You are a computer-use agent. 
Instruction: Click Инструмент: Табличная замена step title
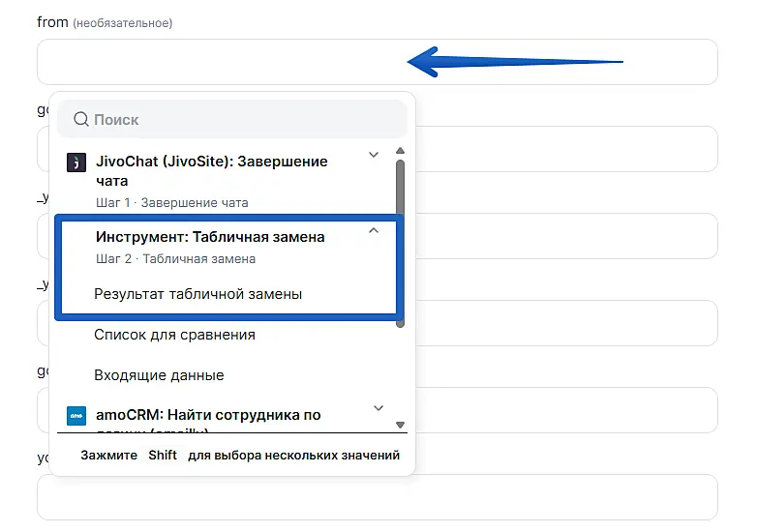pyautogui.click(x=210, y=237)
